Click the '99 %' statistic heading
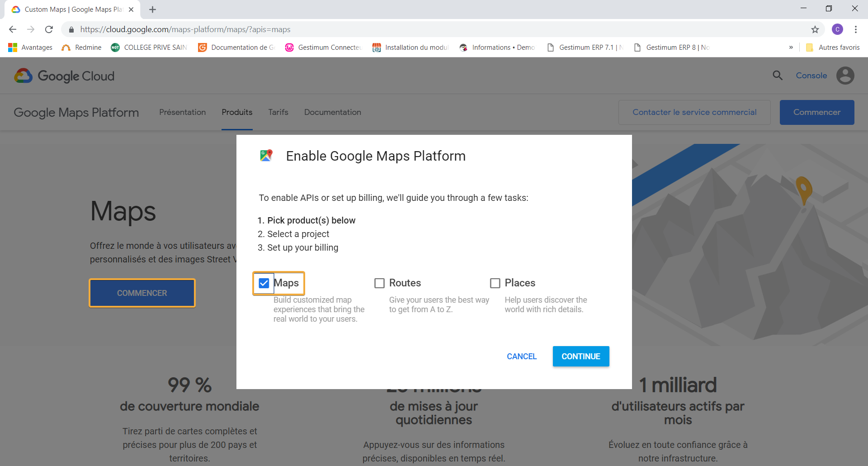This screenshot has width=868, height=466. tap(190, 385)
